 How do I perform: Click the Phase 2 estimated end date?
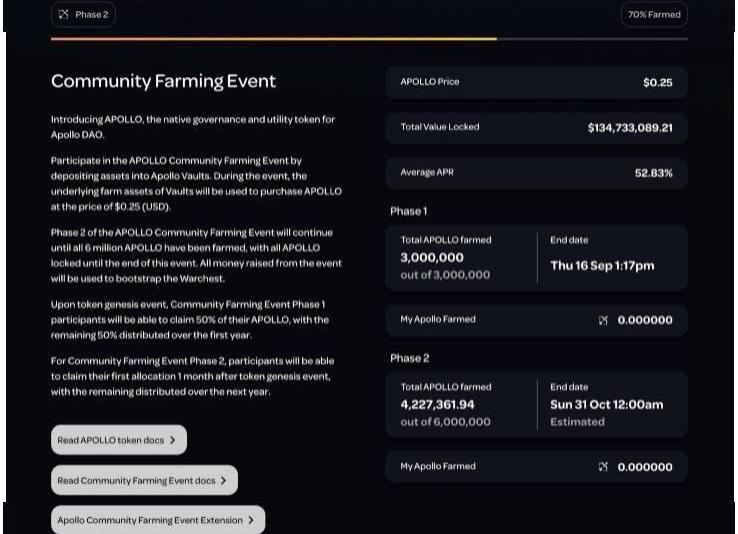[x=606, y=405]
